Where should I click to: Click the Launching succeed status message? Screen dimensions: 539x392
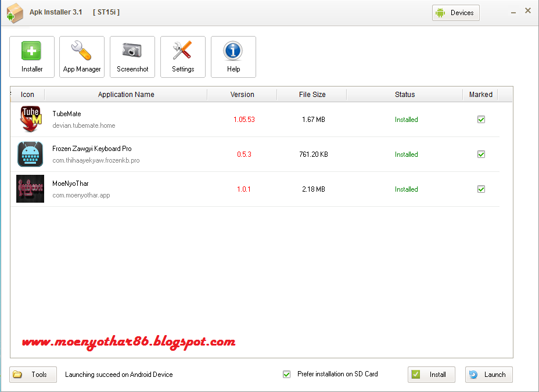119,375
